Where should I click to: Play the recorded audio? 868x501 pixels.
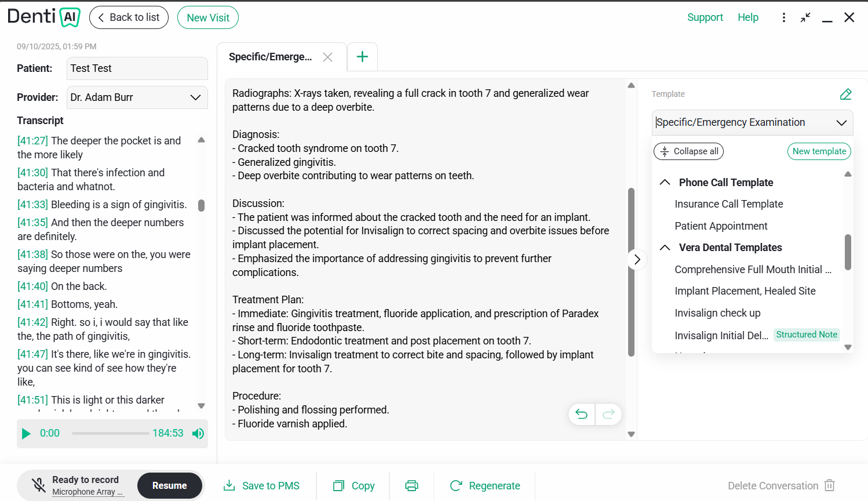(26, 434)
